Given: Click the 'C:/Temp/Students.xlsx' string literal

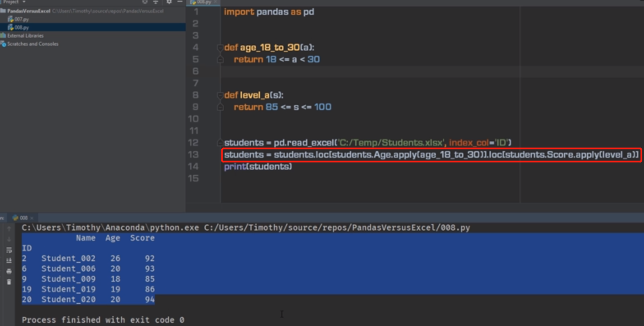Looking at the screenshot, I should click(391, 143).
